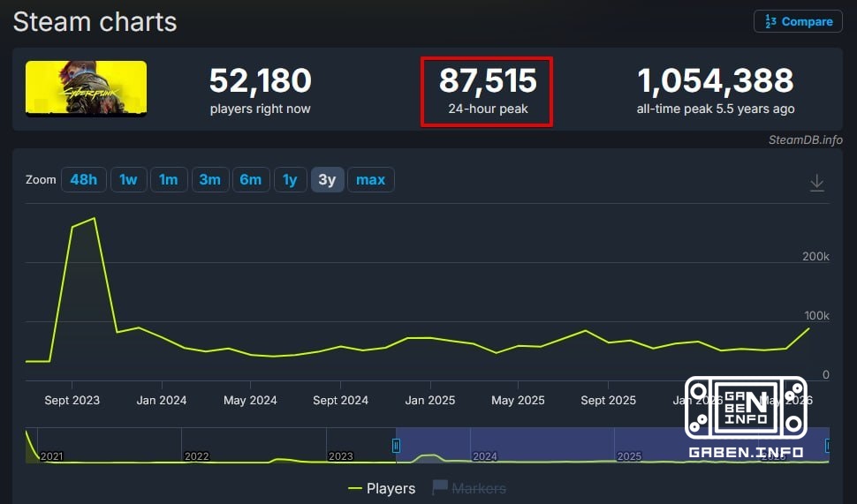Screen dimensions: 857x504
Task: Click the Sept 2023 axis label
Action: click(72, 400)
